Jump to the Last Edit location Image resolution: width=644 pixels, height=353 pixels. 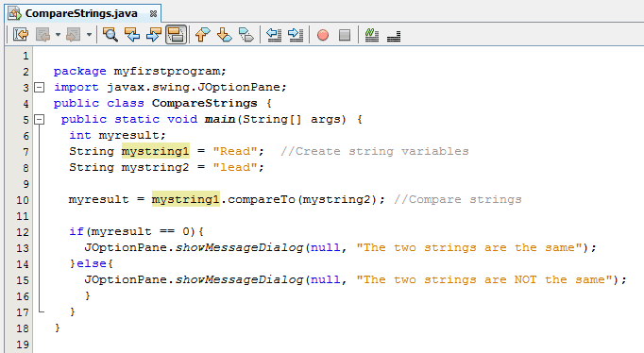[x=21, y=35]
